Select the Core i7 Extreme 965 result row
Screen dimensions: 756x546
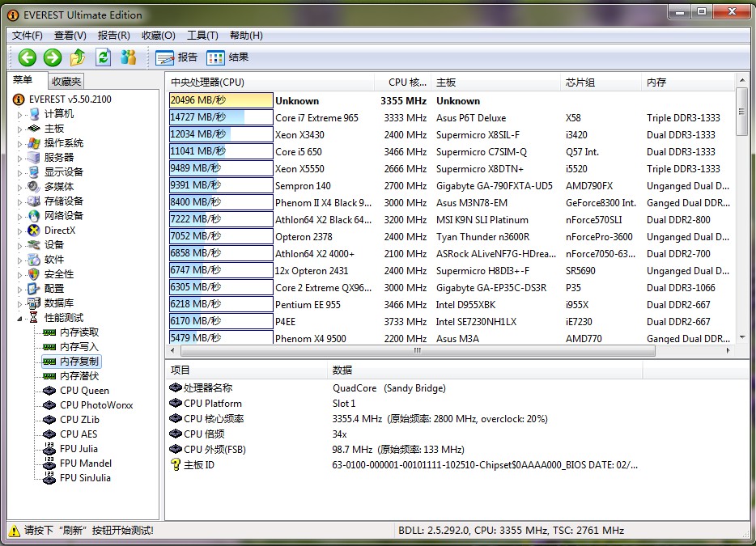pyautogui.click(x=451, y=117)
